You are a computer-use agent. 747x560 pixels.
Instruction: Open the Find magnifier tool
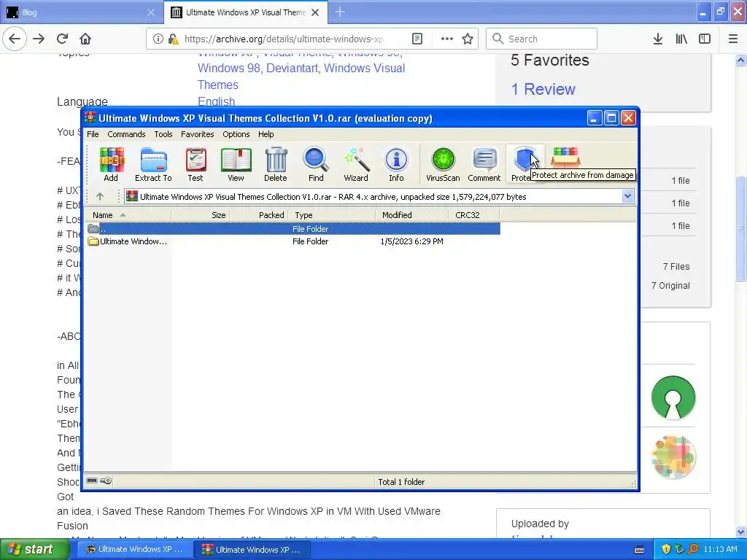316,164
